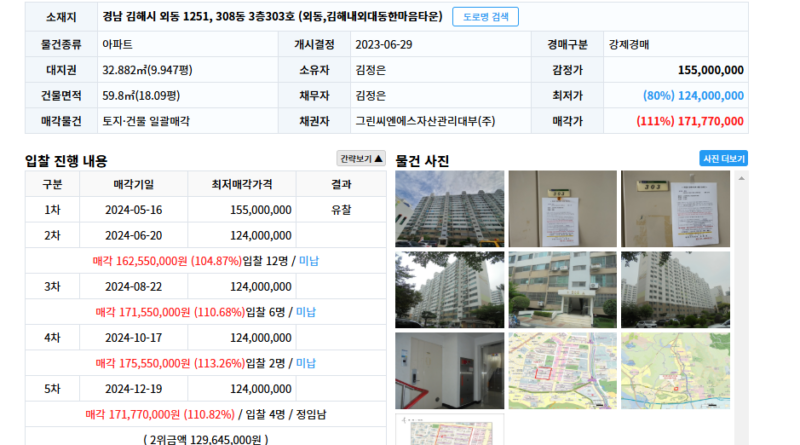Viewport: 800px width, 445px height.
Task: Click the 결과 column header
Action: [x=341, y=184]
